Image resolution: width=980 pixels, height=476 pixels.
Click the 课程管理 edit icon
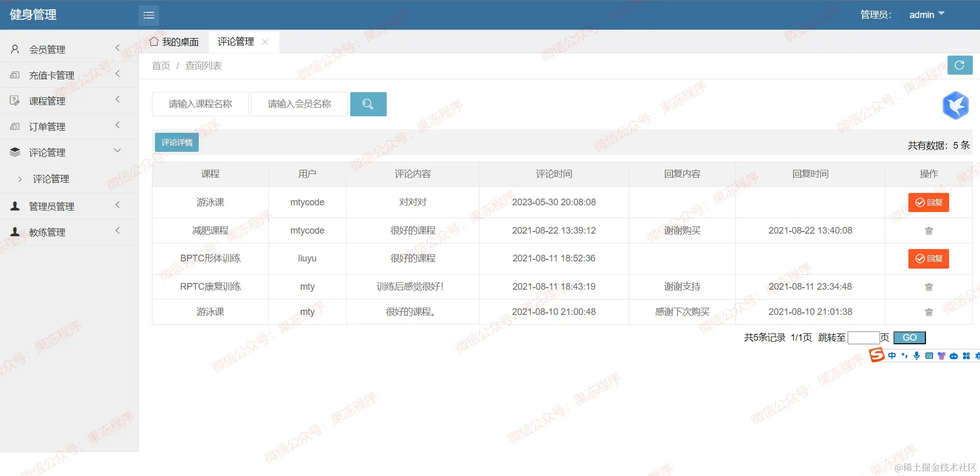coord(15,101)
